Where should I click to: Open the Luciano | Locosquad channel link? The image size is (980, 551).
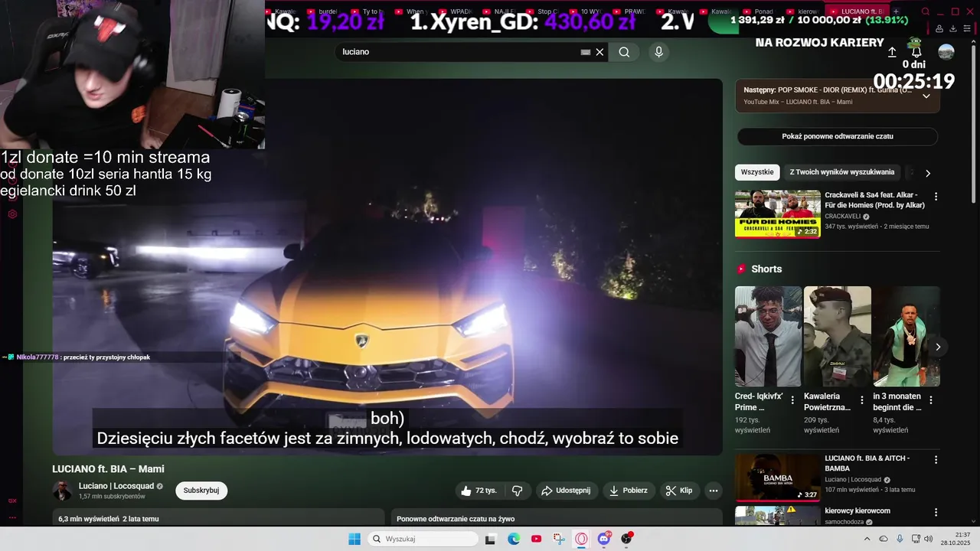click(x=116, y=486)
